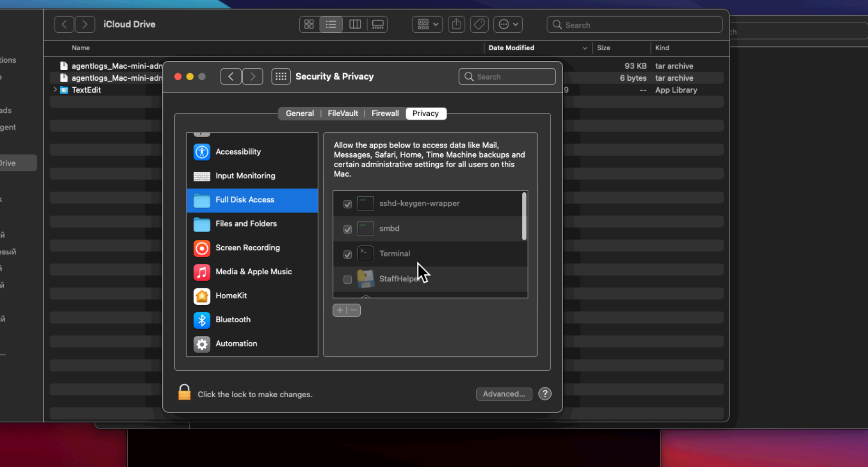Open Finder Action ellipsis menu

(508, 24)
